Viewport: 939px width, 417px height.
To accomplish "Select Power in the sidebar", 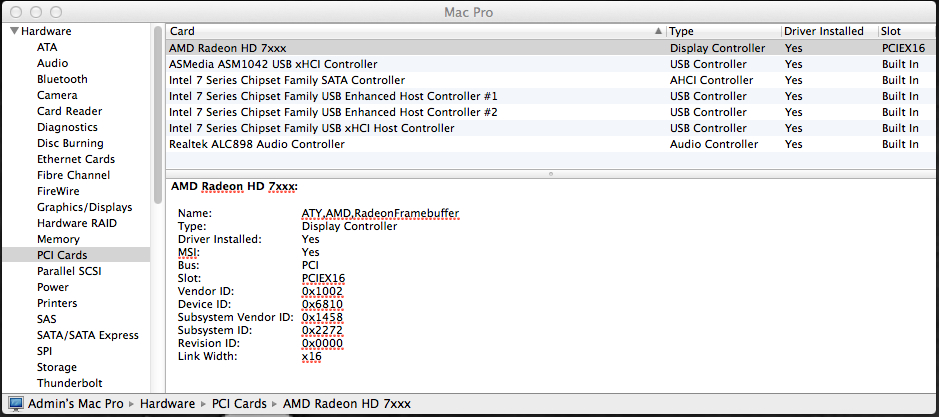I will coord(53,287).
